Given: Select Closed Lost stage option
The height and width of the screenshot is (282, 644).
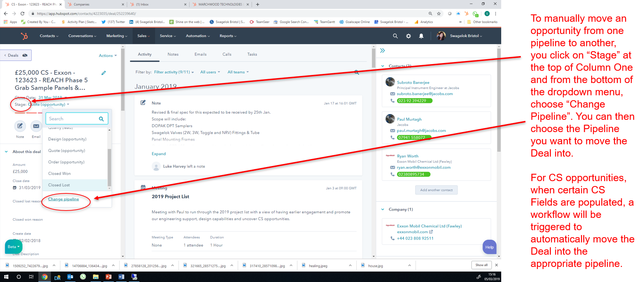Looking at the screenshot, I should 75,185.
